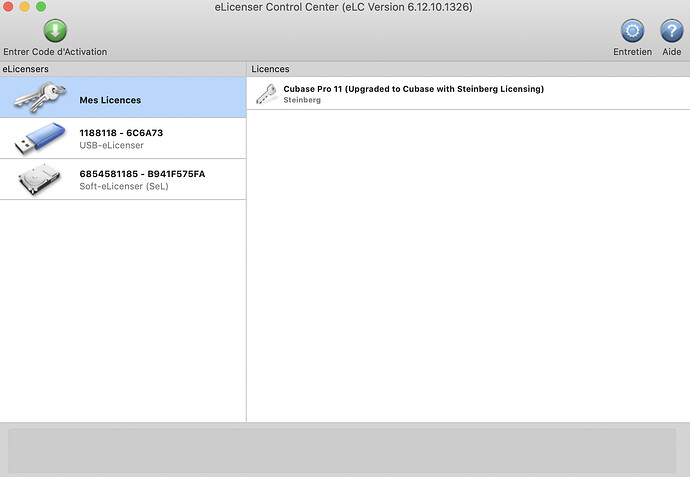The image size is (690, 477).
Task: Click the Steinberg vendor label
Action: pyautogui.click(x=302, y=100)
